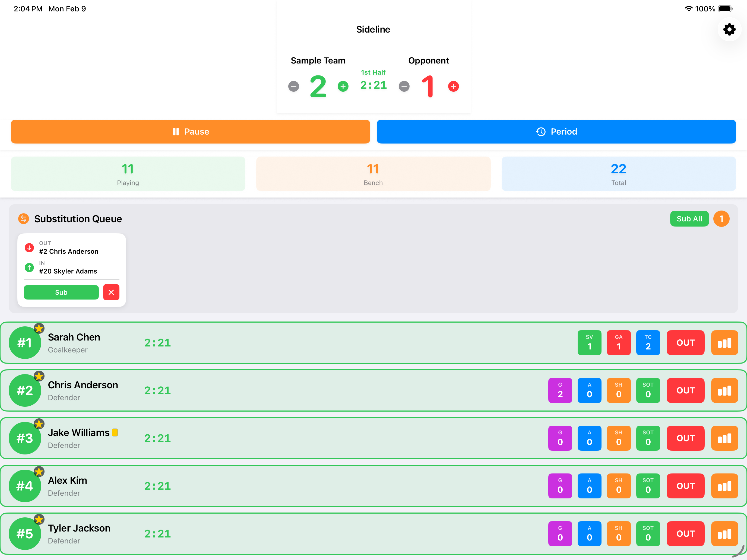Open the settings gear

[729, 30]
